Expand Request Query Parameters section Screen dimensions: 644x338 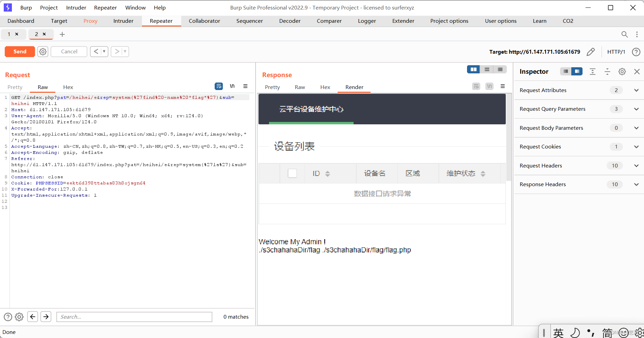tap(636, 109)
